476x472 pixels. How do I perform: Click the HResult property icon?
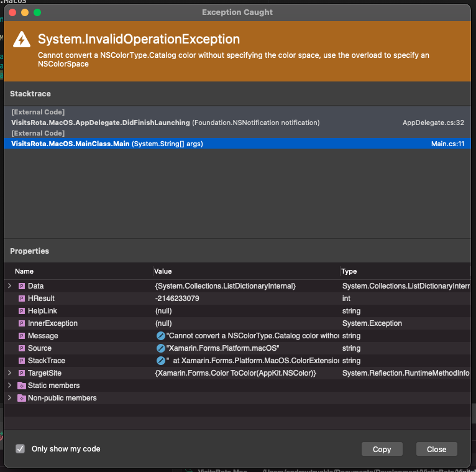[22, 298]
